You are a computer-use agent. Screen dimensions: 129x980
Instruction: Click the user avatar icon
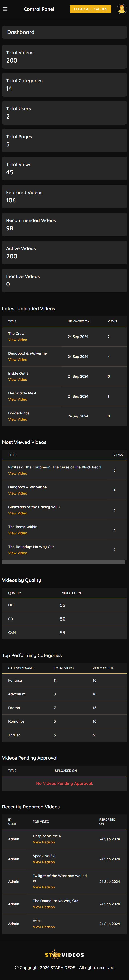[121, 9]
